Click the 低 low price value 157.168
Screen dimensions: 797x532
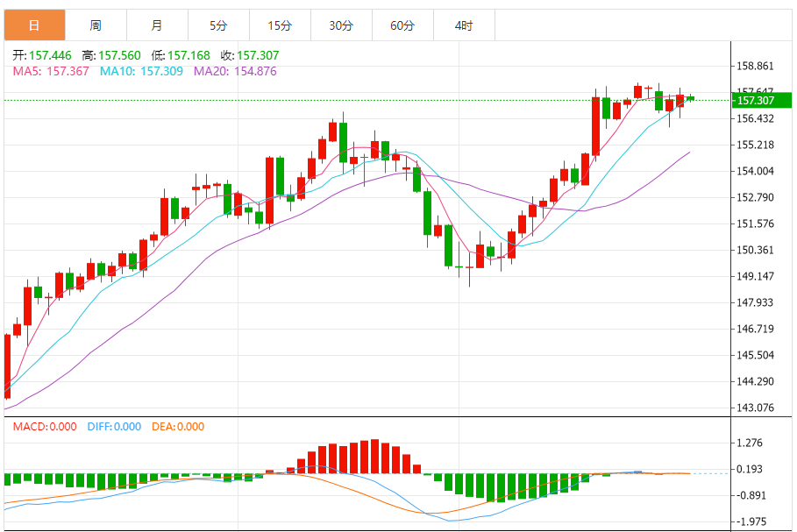pyautogui.click(x=189, y=55)
